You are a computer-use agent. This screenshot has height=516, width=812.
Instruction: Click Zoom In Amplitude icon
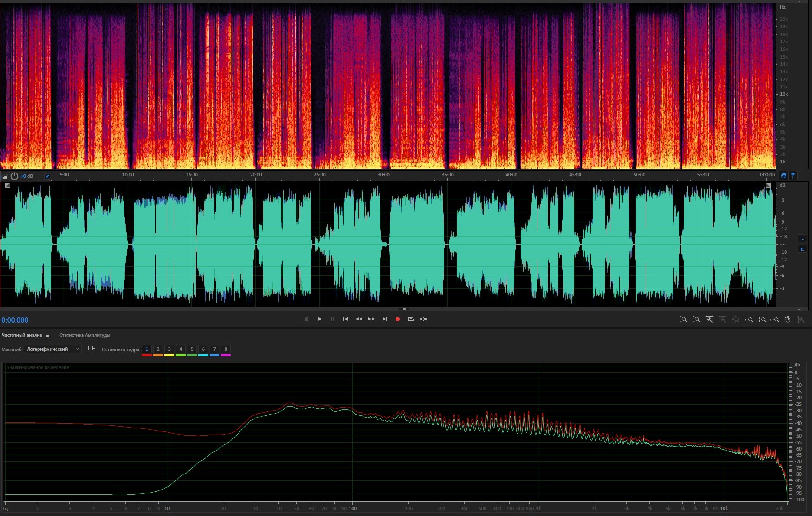683,320
